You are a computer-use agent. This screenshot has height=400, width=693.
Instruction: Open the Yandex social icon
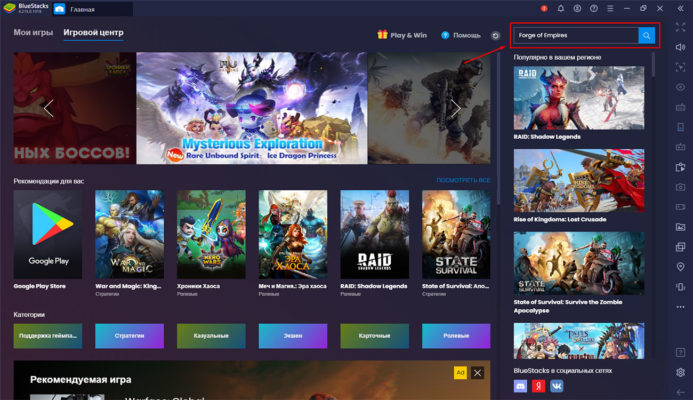[x=538, y=386]
